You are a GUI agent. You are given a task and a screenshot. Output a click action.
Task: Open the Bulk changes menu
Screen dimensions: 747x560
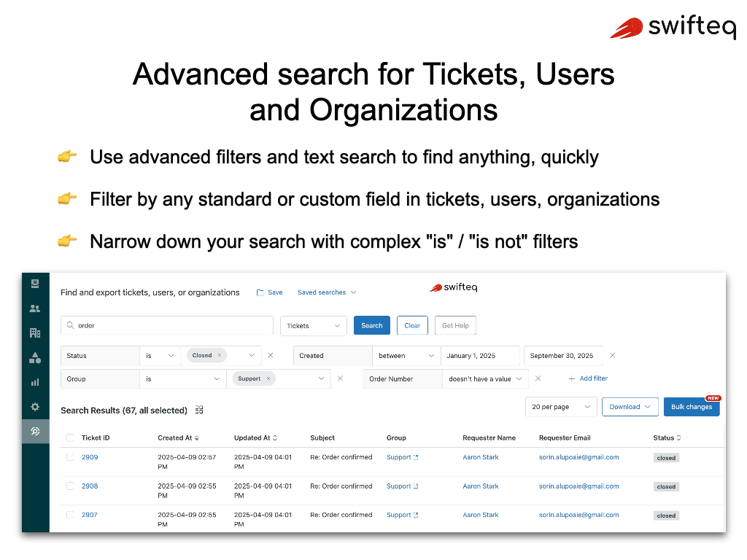692,407
